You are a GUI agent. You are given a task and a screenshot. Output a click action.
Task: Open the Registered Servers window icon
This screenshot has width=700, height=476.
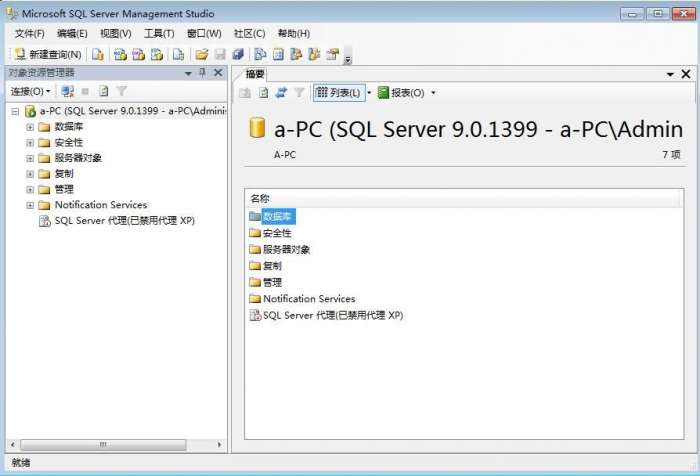point(260,54)
